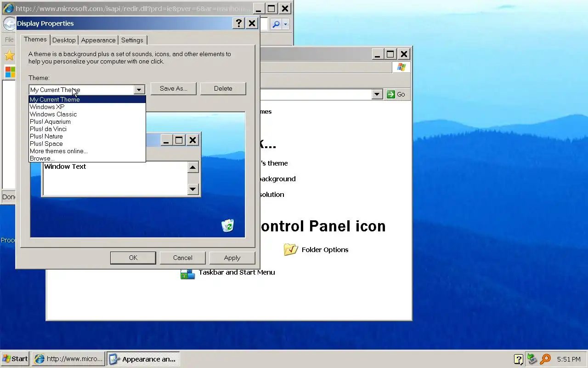Screen dimensions: 588x368
Task: Click the Internet Explorer icon in browser title bar
Action: coord(8,8)
